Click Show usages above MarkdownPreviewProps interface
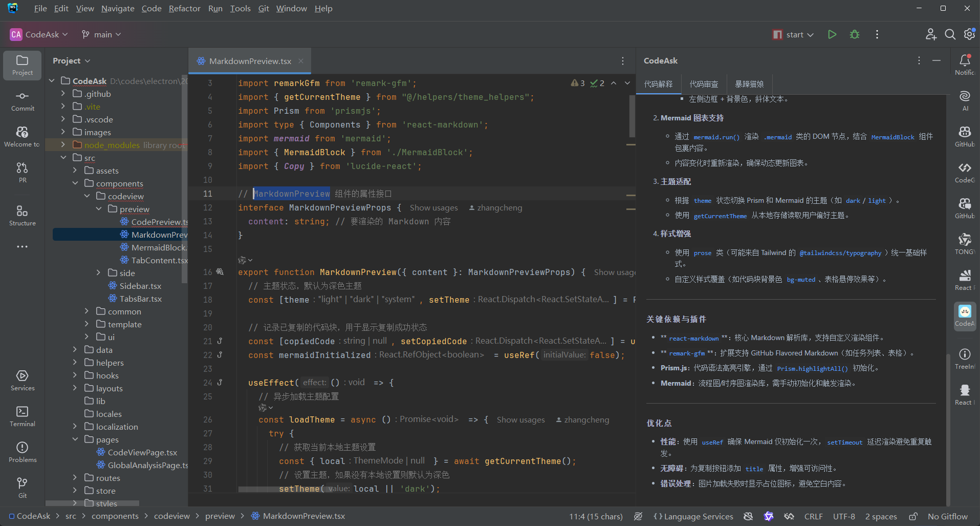 pyautogui.click(x=433, y=207)
